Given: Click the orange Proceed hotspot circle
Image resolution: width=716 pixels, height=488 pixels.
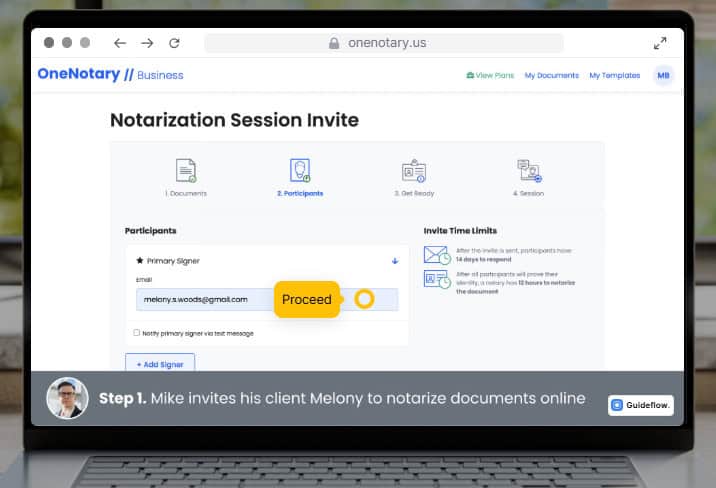Looking at the screenshot, I should [364, 299].
